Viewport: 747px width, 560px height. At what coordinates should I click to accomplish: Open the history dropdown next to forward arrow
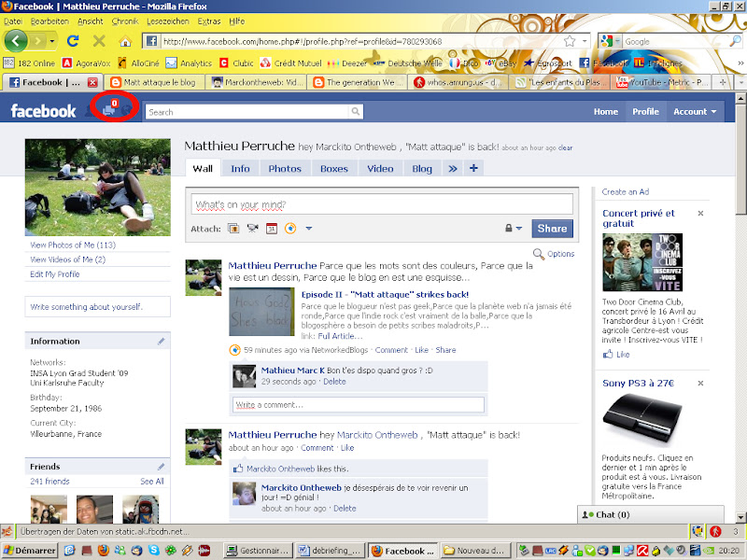pos(52,41)
